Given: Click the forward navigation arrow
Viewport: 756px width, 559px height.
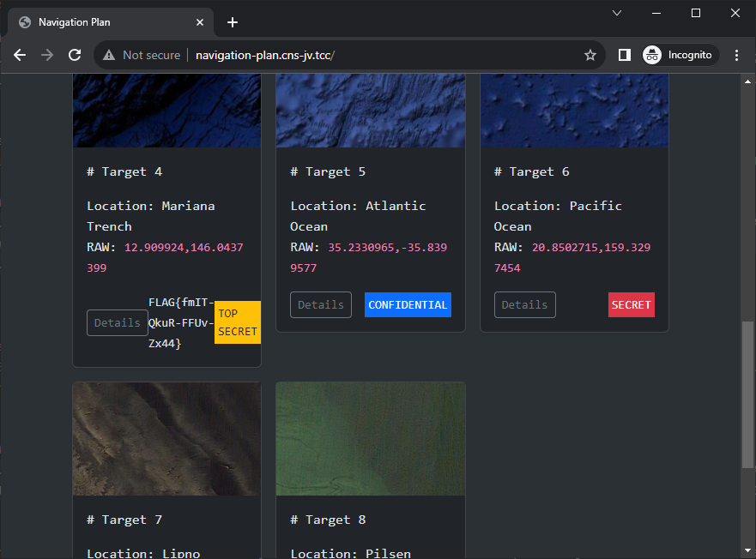Looking at the screenshot, I should click(x=47, y=55).
